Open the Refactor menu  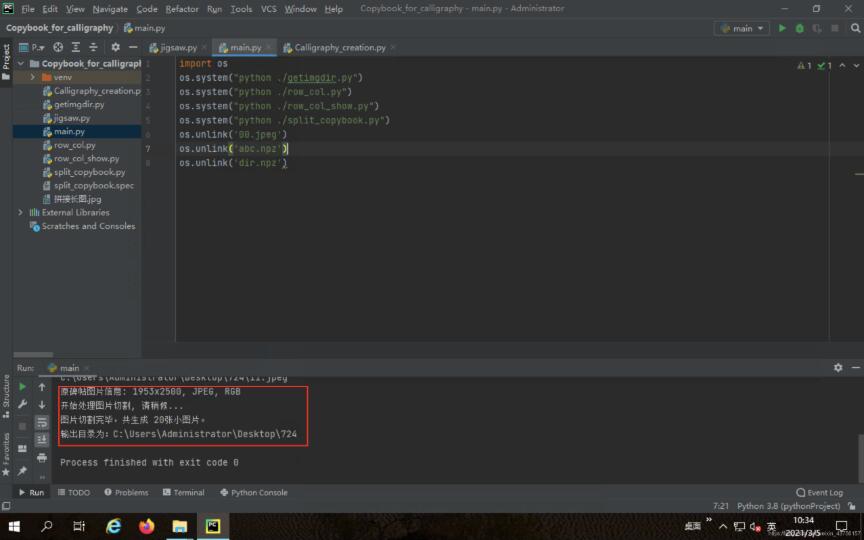coord(182,9)
